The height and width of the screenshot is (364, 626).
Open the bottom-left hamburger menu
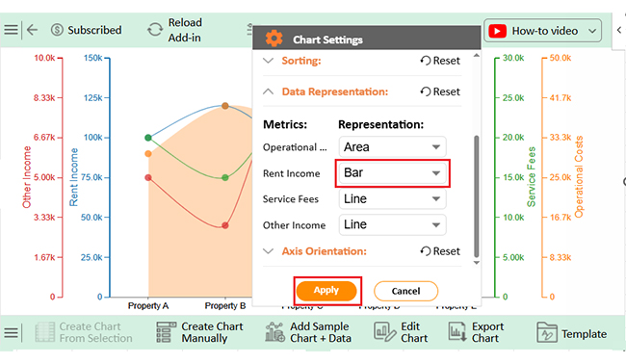(x=11, y=332)
